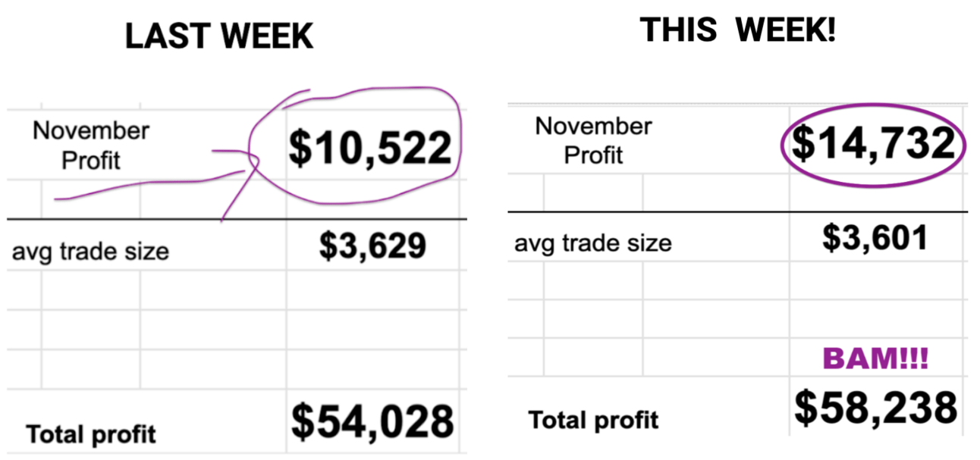Click the THIS WEEK! heading
This screenshot has width=980, height=460.
click(737, 30)
